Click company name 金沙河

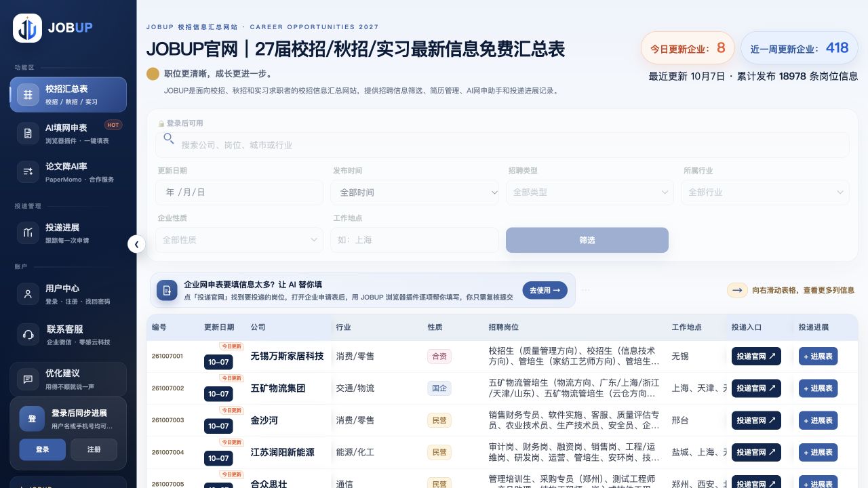264,420
